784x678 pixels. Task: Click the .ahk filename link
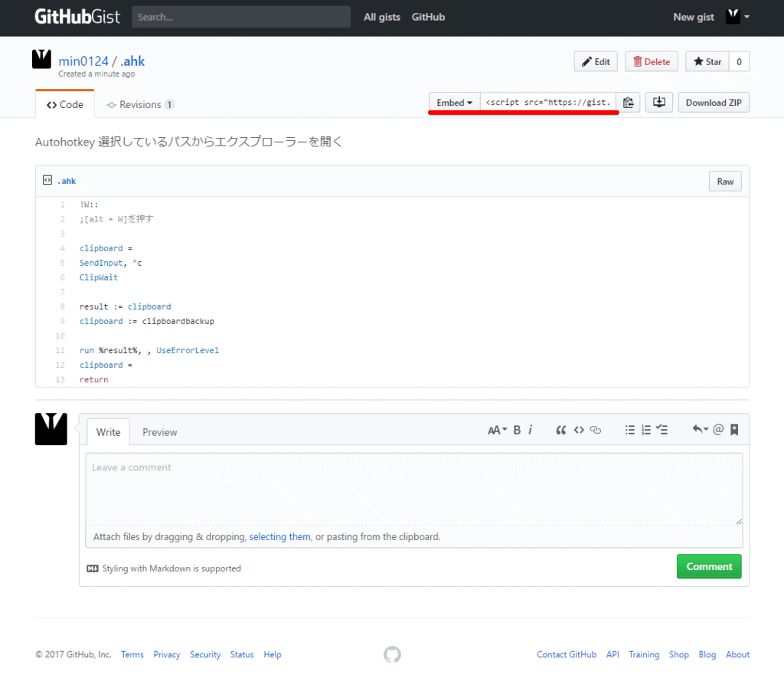coord(67,181)
